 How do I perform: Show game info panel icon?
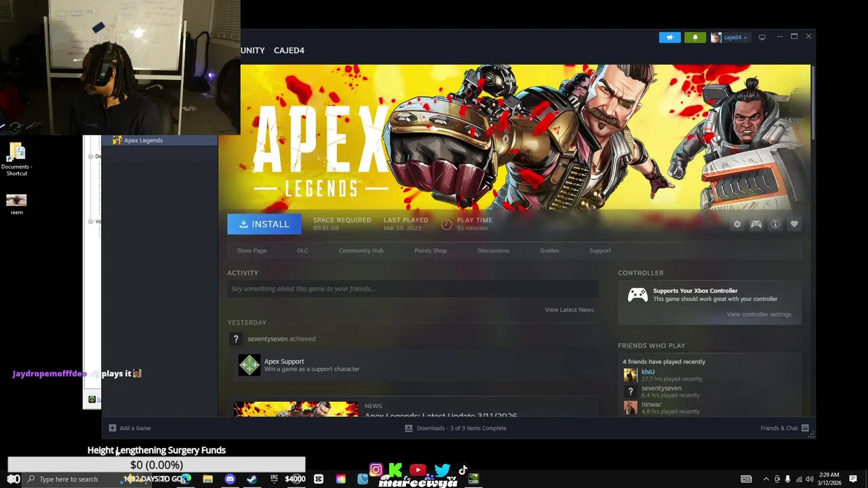click(x=775, y=224)
